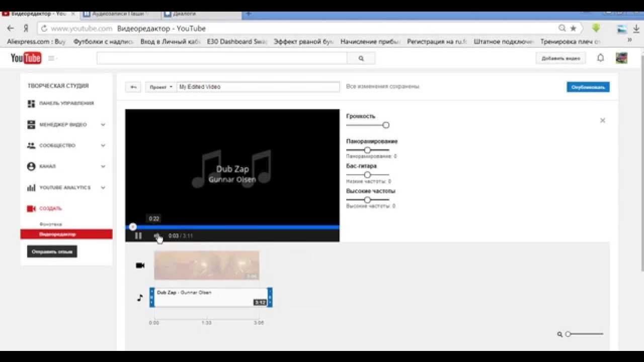The image size is (644, 362).
Task: Open the YouTube logo home link
Action: pyautogui.click(x=26, y=58)
